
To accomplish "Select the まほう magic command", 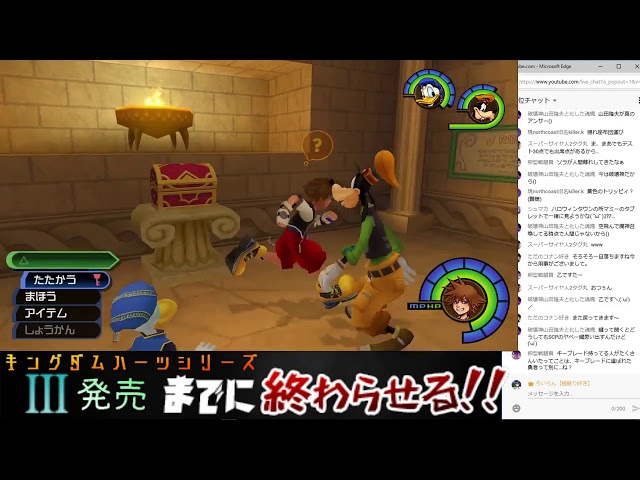I will 57,296.
